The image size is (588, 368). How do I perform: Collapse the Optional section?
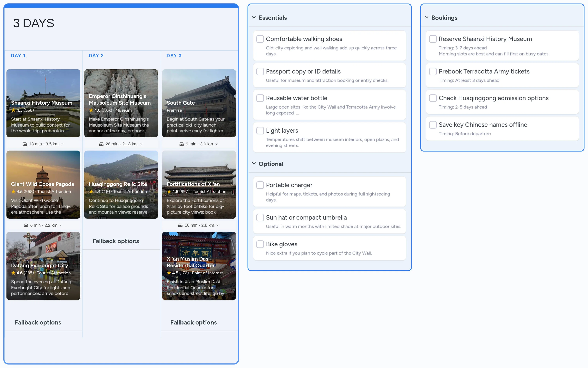(x=254, y=164)
